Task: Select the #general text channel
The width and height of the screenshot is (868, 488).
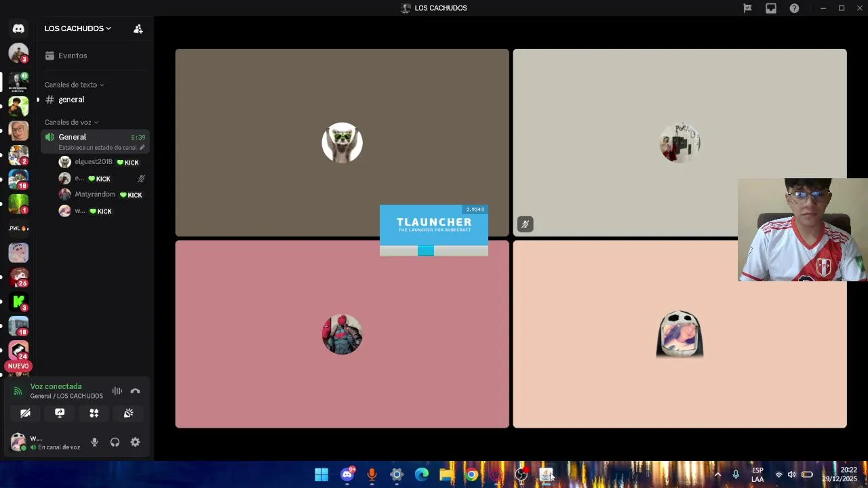Action: [95, 100]
